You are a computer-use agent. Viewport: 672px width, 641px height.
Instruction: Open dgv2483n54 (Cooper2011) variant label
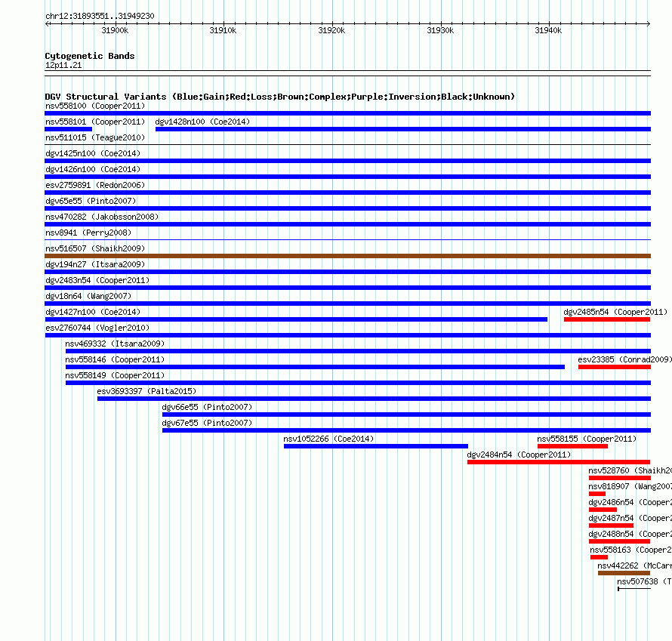97,280
